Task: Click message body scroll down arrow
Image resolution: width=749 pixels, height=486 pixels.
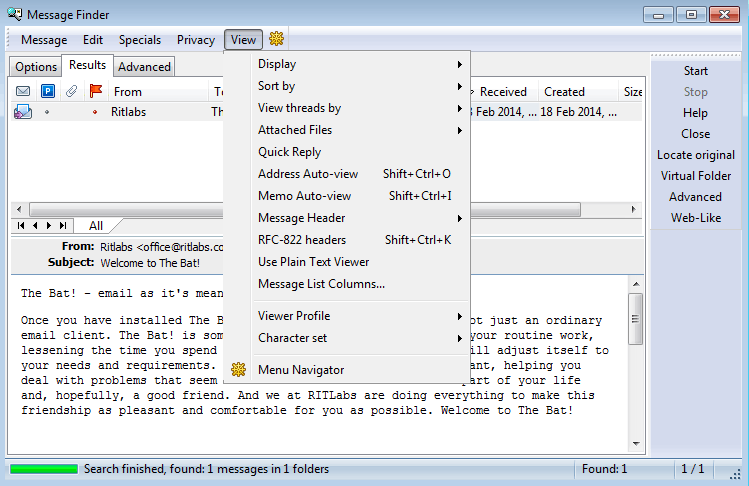Action: click(636, 444)
